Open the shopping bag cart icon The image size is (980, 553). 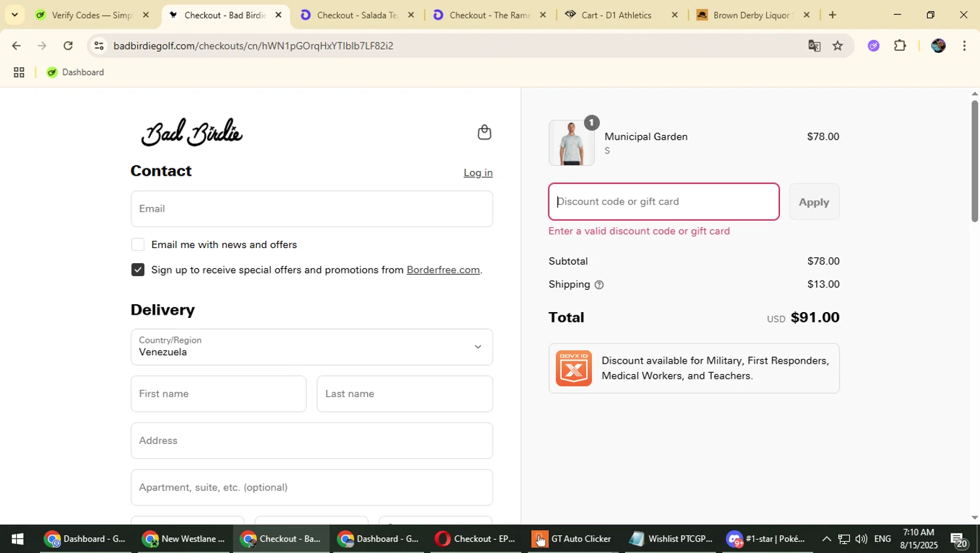click(484, 133)
